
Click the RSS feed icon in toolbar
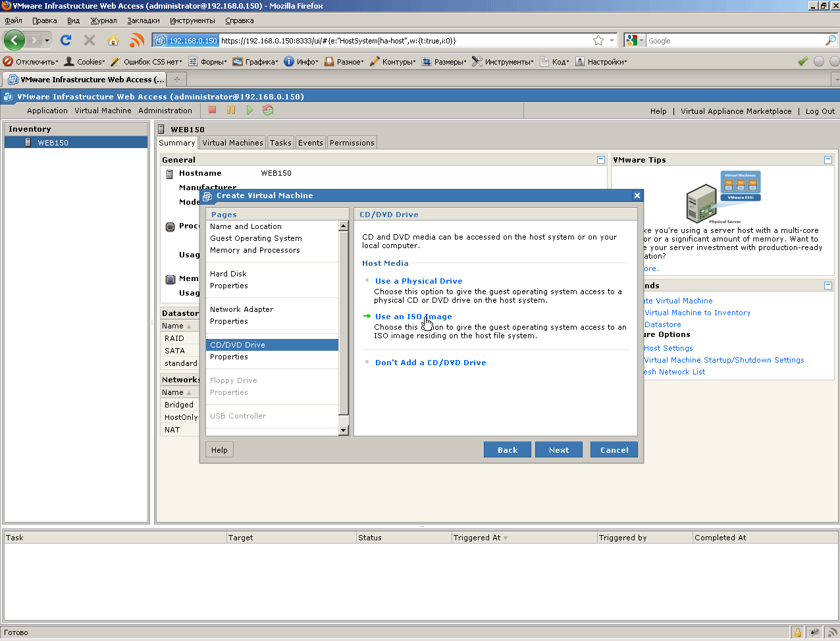tap(137, 40)
